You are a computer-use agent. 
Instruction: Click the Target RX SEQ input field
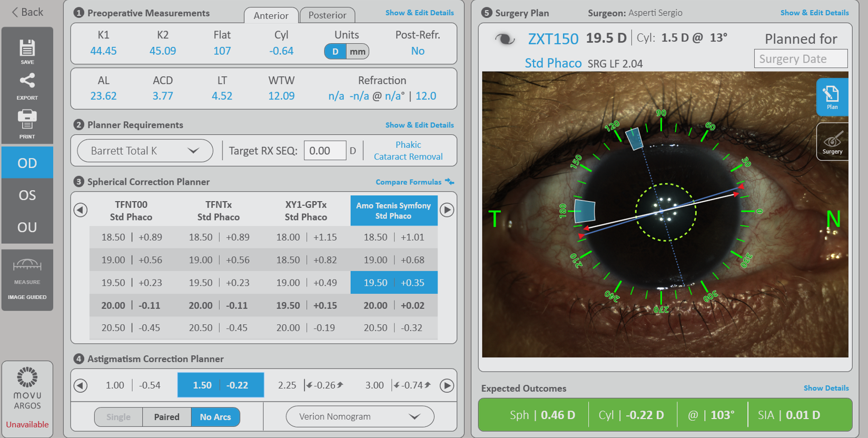click(x=325, y=151)
